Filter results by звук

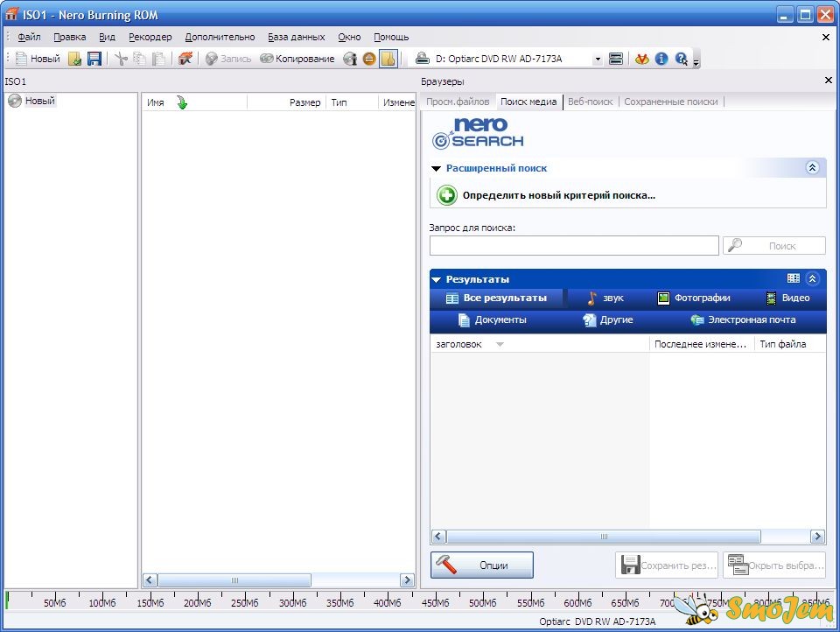pos(605,298)
